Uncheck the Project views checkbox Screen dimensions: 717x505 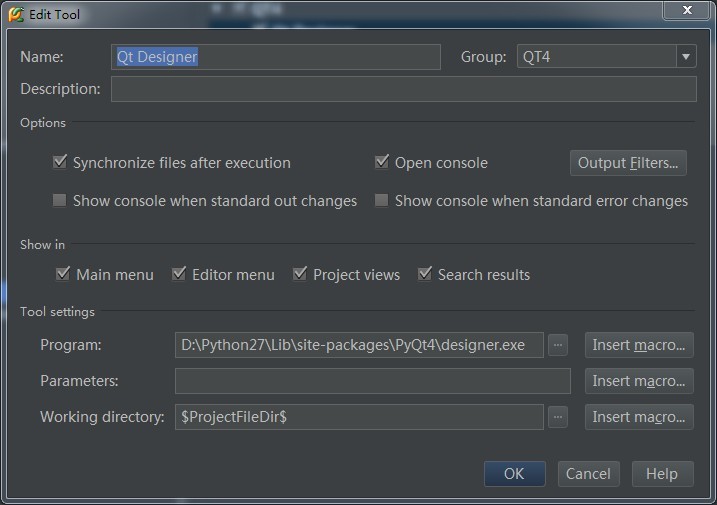coord(300,274)
